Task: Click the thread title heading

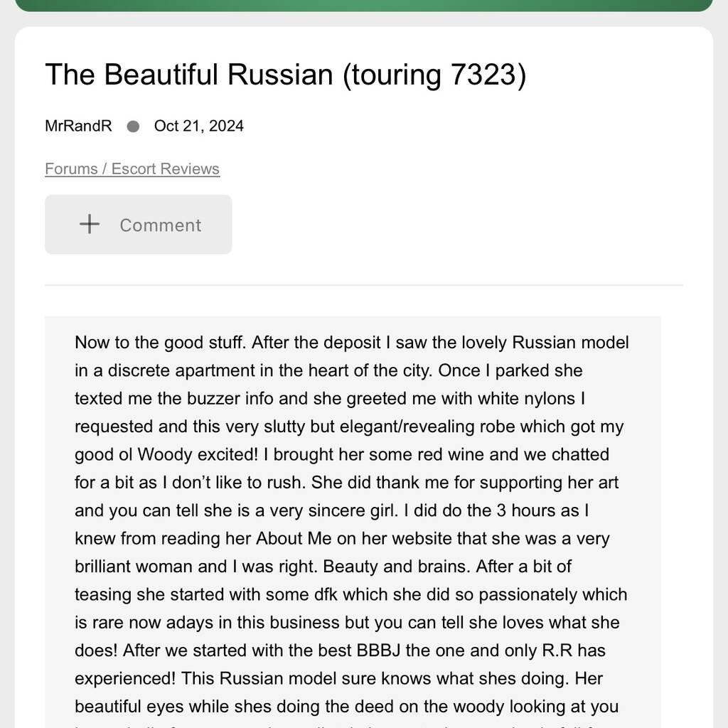Action: (x=286, y=74)
